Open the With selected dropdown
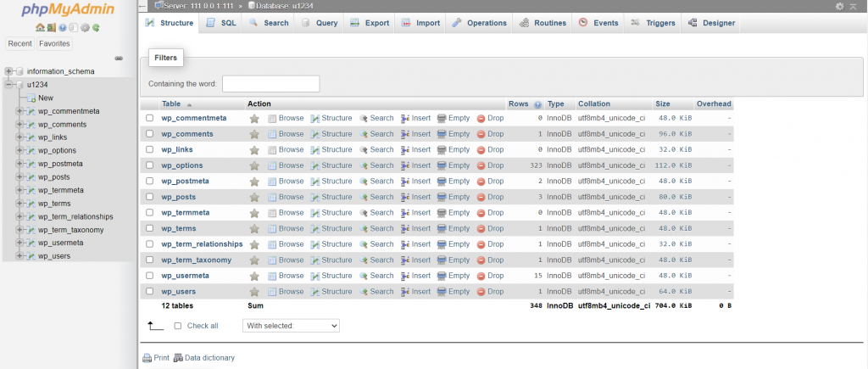868x369 pixels. point(291,326)
